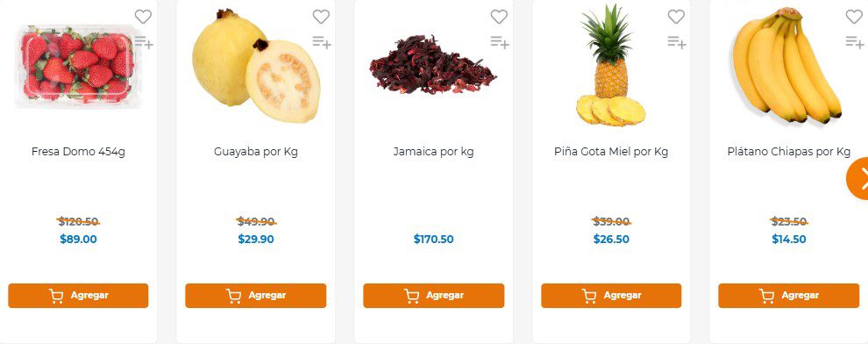Add Piña Gota Miel to cart
The image size is (868, 344).
[611, 296]
